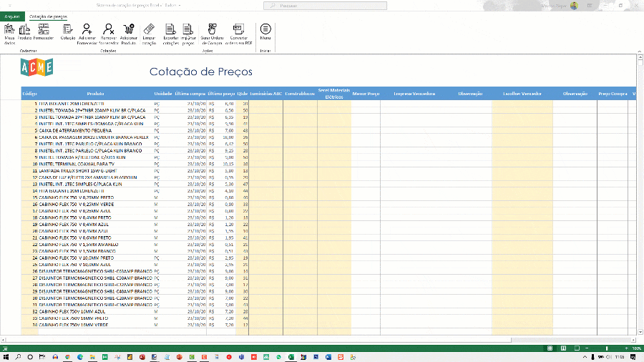The height and width of the screenshot is (362, 644).
Task: Open the Cotação ribbon icon
Action: click(x=68, y=32)
